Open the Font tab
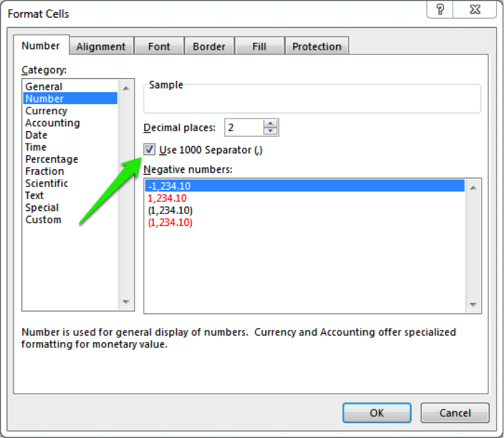Screen dimensions: 504x438 pyautogui.click(x=158, y=45)
